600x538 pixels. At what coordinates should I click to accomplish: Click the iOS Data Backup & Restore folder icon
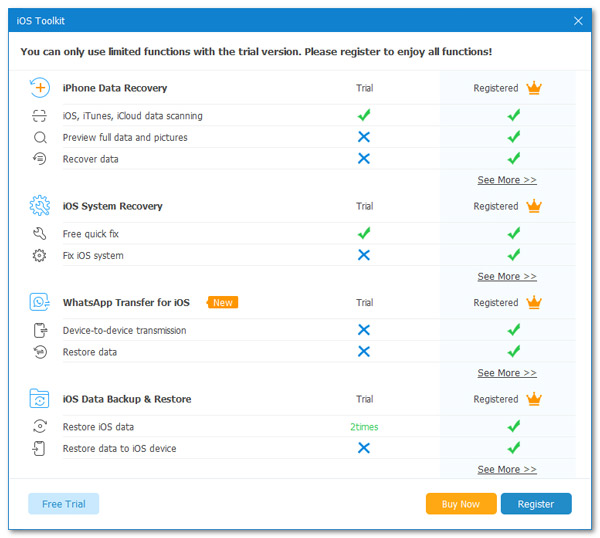[40, 399]
